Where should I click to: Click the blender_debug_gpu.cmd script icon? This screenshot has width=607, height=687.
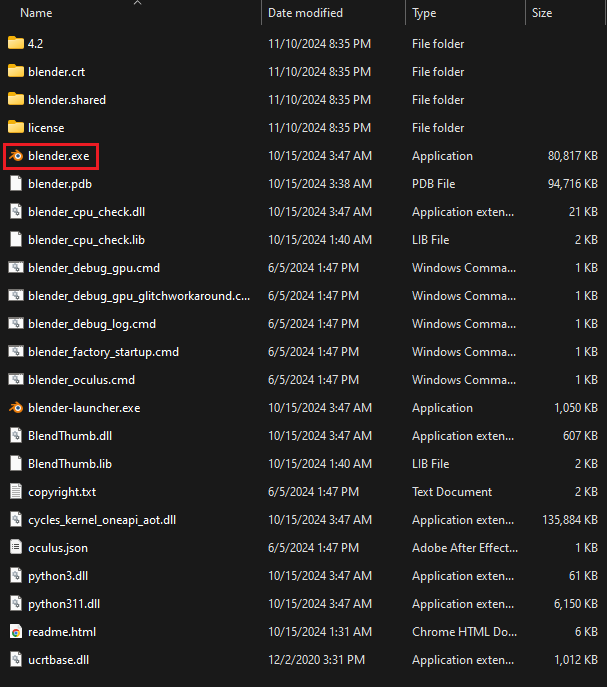[x=16, y=268]
